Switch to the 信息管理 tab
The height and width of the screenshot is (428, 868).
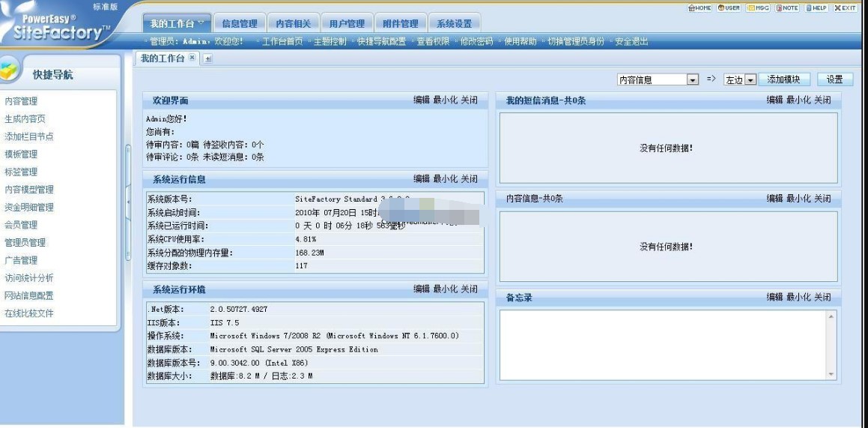click(x=239, y=24)
